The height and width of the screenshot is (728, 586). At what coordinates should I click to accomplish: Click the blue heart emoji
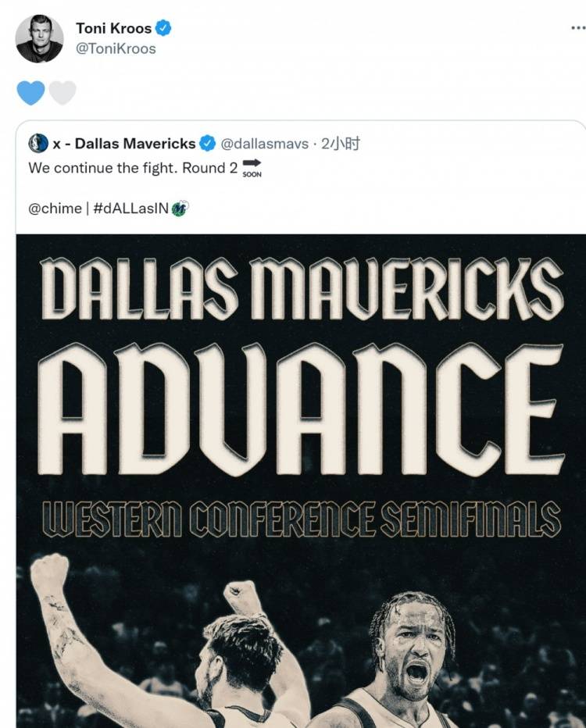(30, 92)
